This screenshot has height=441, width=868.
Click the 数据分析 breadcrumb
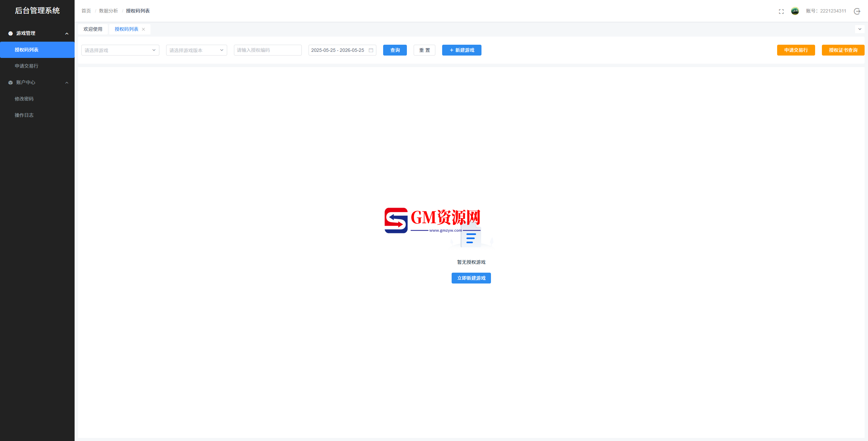(108, 11)
